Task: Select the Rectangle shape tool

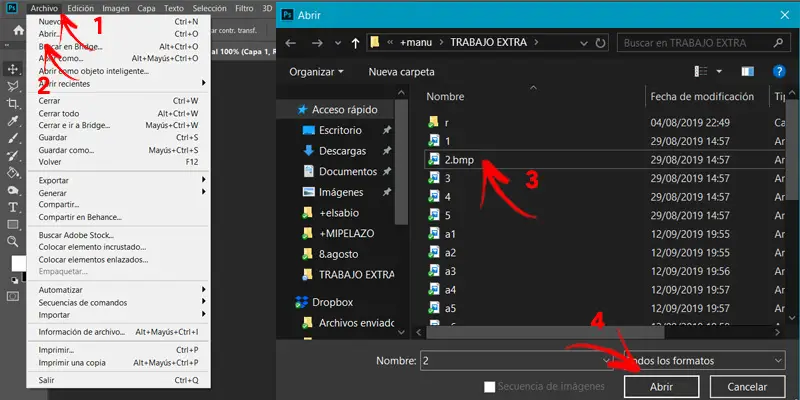Action: pyautogui.click(x=13, y=224)
